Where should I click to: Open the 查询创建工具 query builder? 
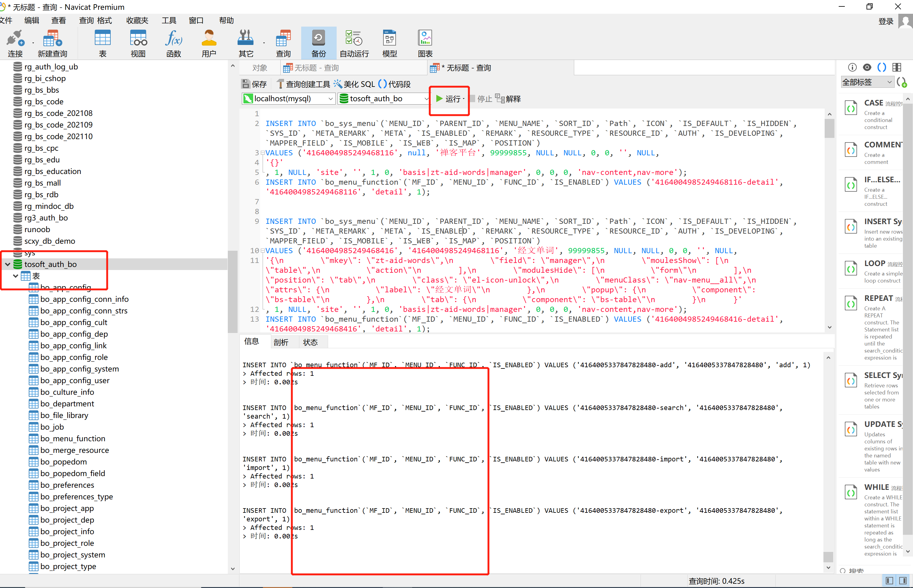303,84
